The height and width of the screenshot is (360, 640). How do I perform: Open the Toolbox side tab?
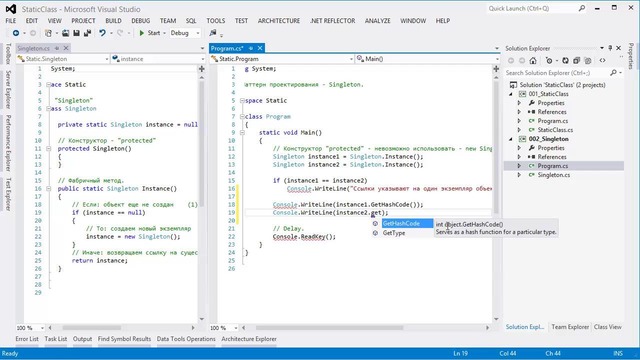[x=8, y=54]
